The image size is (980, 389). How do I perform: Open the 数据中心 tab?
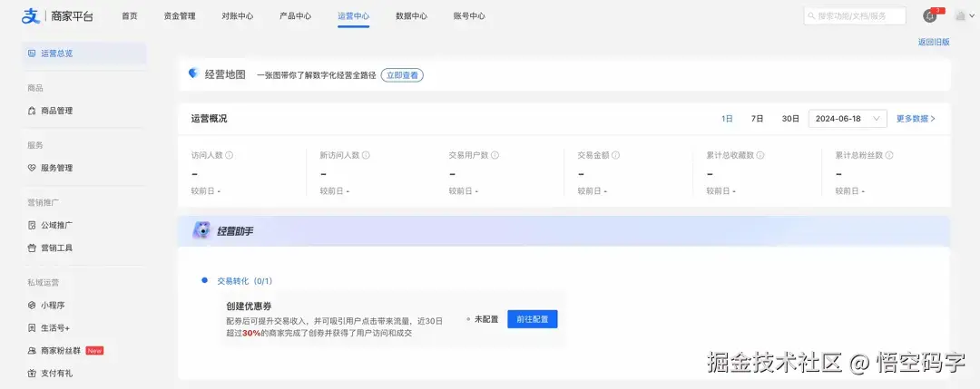tap(411, 16)
